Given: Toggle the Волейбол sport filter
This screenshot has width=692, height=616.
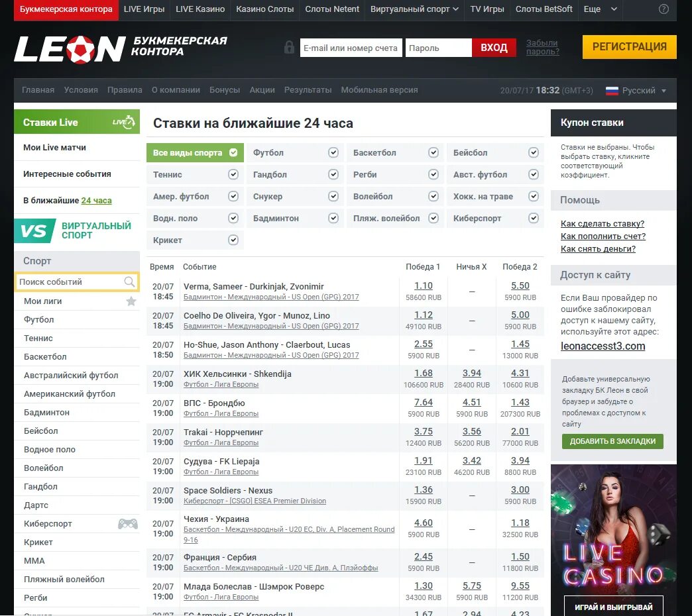Looking at the screenshot, I should point(395,196).
